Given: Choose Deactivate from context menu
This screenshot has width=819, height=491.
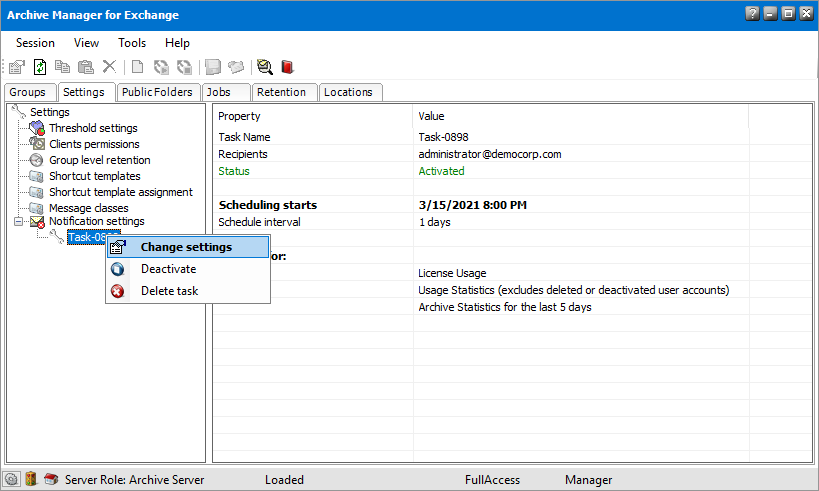Looking at the screenshot, I should pyautogui.click(x=188, y=269).
